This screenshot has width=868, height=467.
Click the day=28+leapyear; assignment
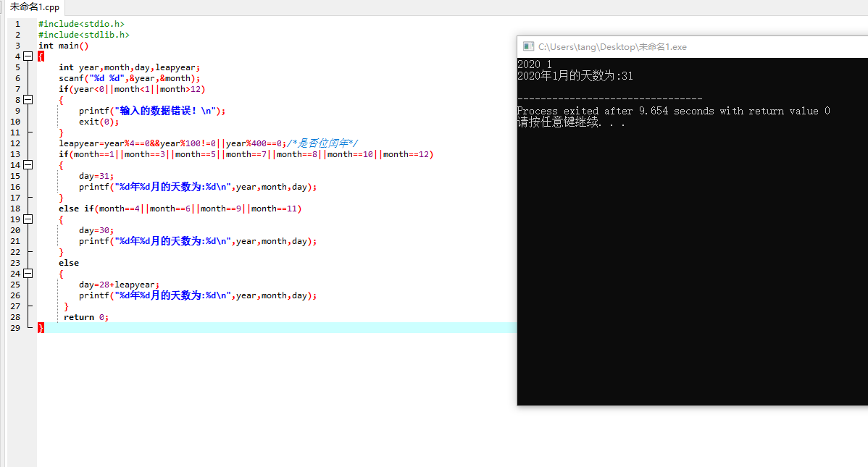tap(119, 285)
